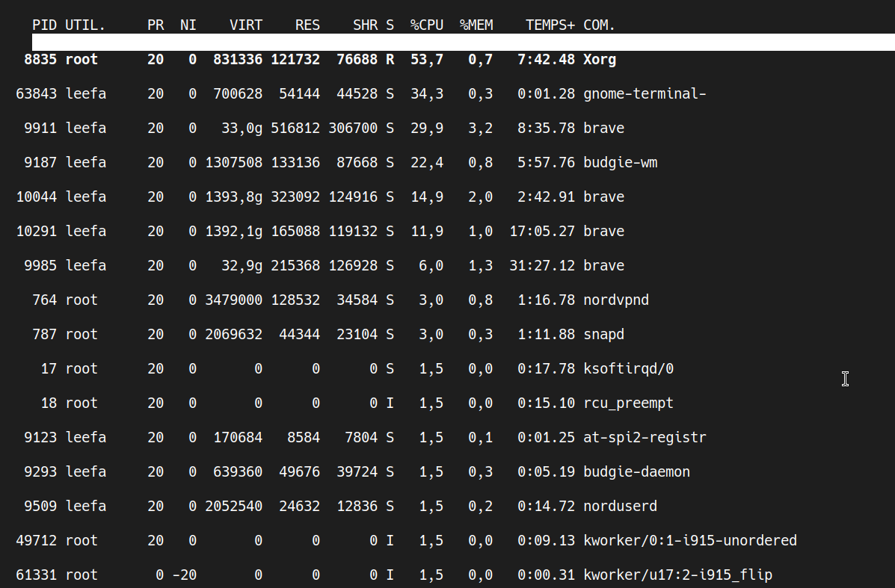
Task: Click the RES column header
Action: pyautogui.click(x=307, y=25)
